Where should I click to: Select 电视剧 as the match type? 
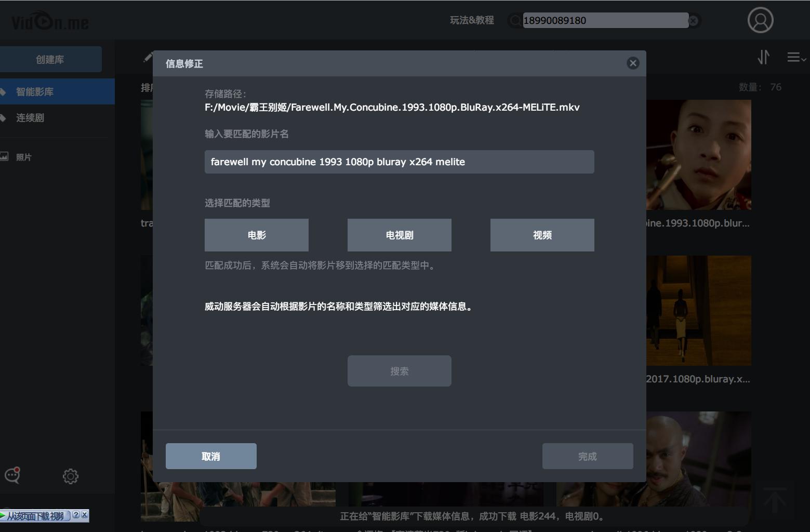(399, 235)
